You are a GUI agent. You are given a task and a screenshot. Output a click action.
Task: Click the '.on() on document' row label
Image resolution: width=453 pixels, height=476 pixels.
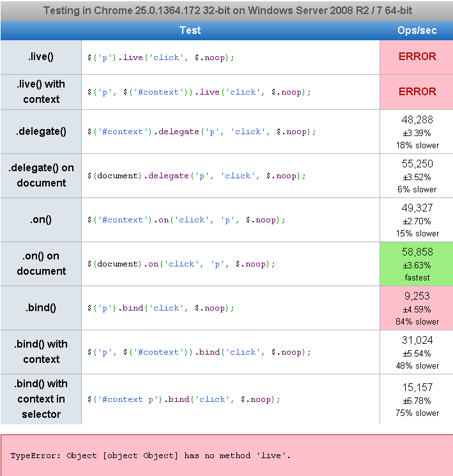pyautogui.click(x=41, y=263)
